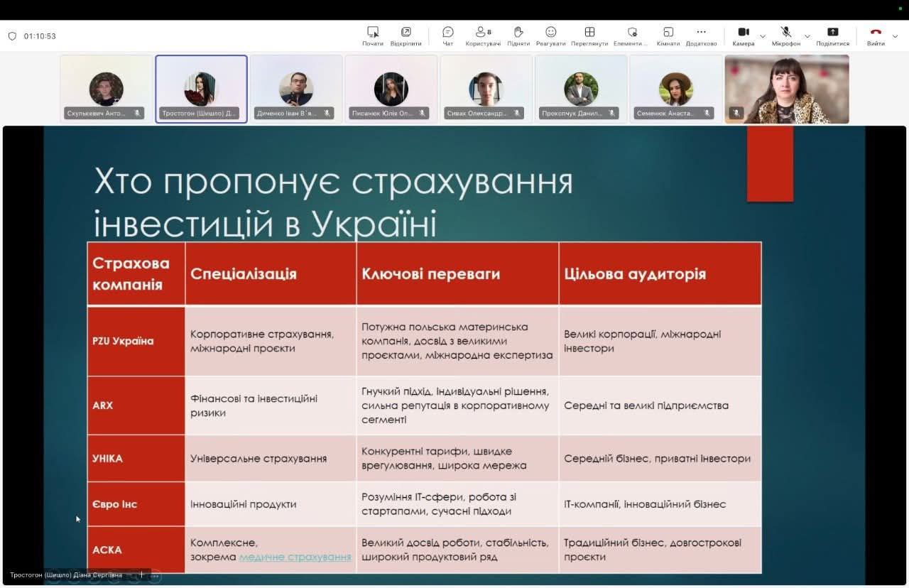909x588 pixels.
Task: Open Реагувати reactions smiley
Action: coord(551,36)
